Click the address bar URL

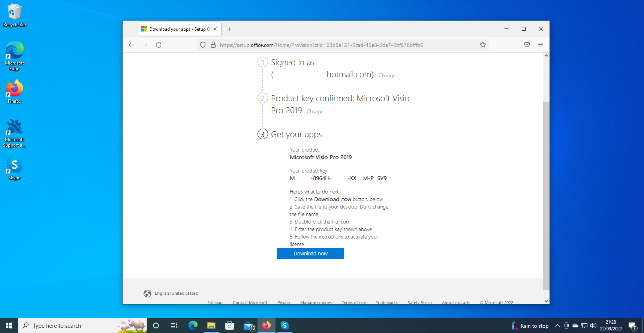click(321, 45)
